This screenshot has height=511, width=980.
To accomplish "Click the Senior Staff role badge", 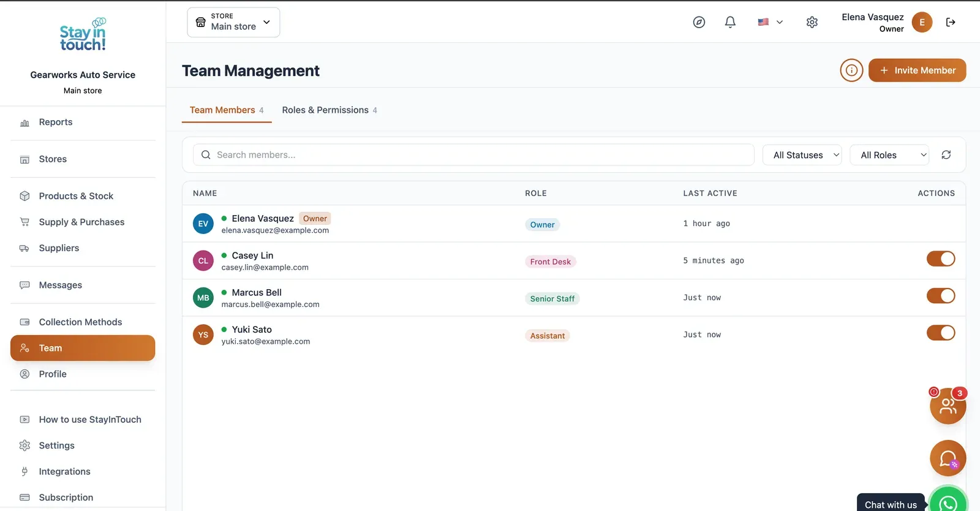I will 552,299.
